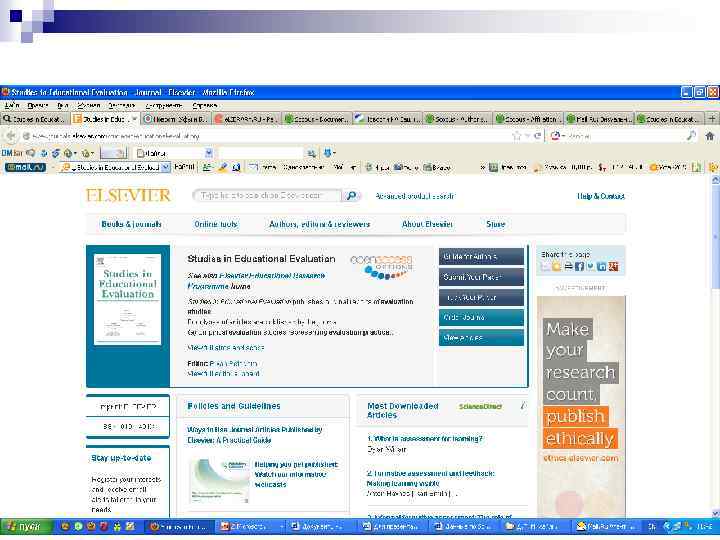Click the publish ethically advertisement banner
Screen dimensions: 720x540
click(x=581, y=406)
